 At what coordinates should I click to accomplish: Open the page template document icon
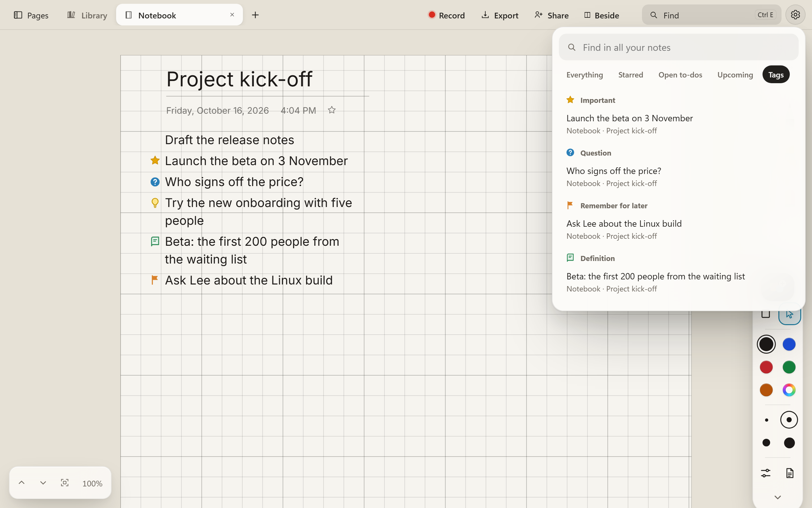pyautogui.click(x=789, y=473)
